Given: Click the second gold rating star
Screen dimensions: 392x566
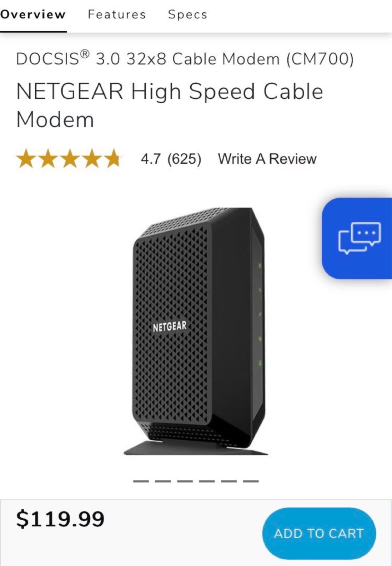Looking at the screenshot, I should [48, 158].
